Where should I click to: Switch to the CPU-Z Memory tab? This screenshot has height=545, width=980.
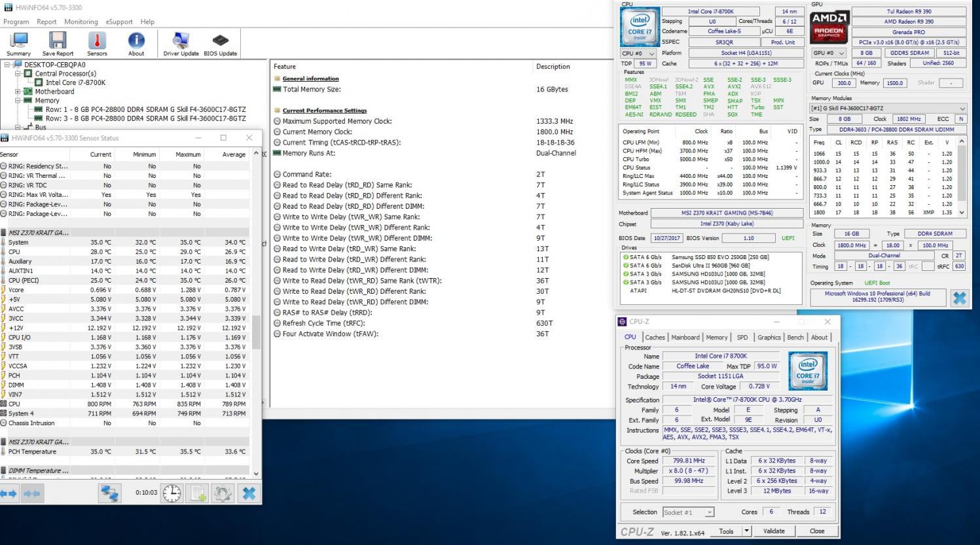tap(717, 338)
